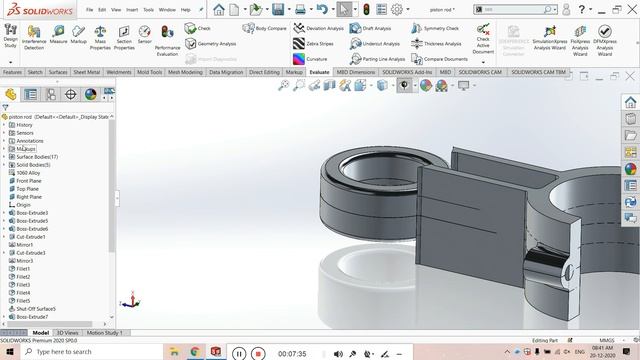
Task: Launch DFMXpress Analysis Wizard
Action: click(604, 40)
